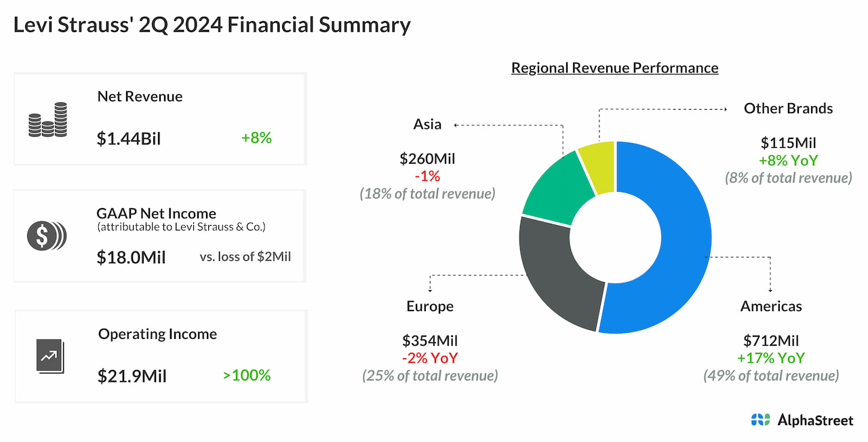Open the Regional Revenue Performance heading link

614,68
